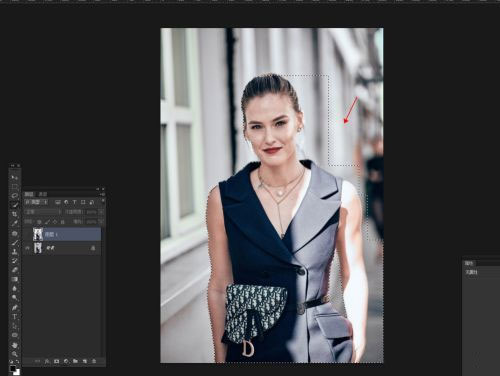Select the Hand tool
500x376 pixels.
pos(15,345)
